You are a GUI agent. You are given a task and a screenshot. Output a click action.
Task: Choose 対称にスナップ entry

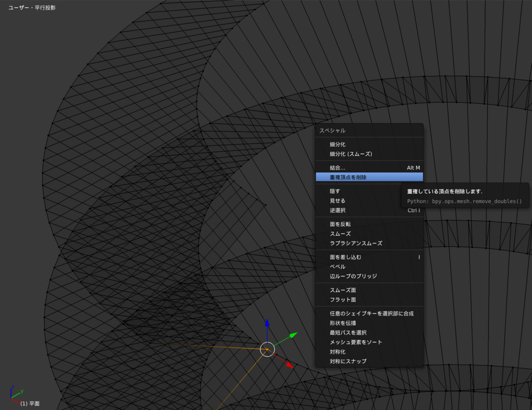[x=369, y=361]
